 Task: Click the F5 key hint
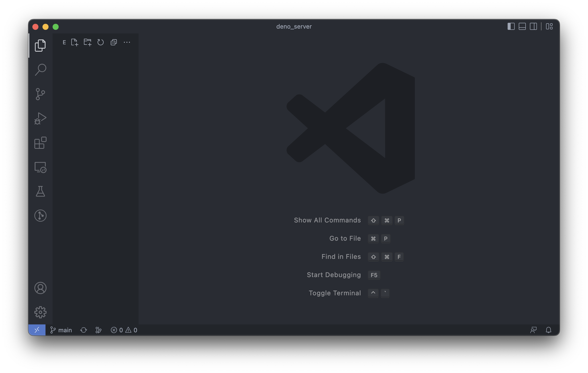(x=374, y=275)
